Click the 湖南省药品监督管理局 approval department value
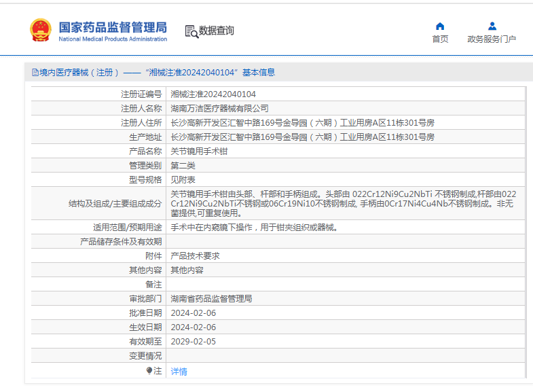Viewport: 533px width, 392px height. point(211,299)
